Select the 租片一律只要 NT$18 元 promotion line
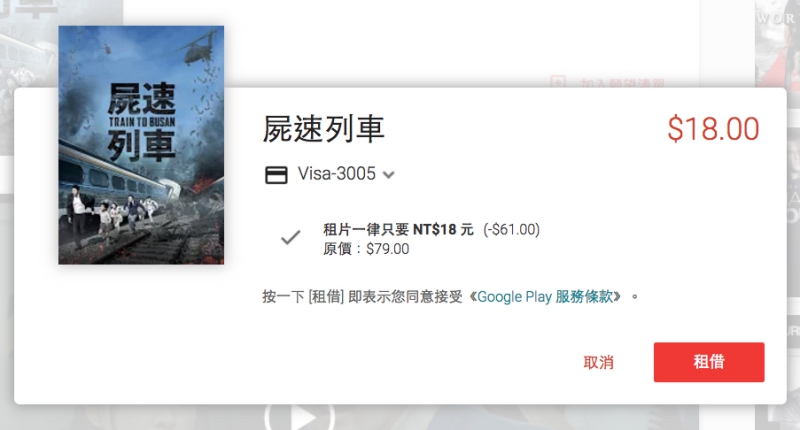This screenshot has width=800, height=430. coord(398,230)
